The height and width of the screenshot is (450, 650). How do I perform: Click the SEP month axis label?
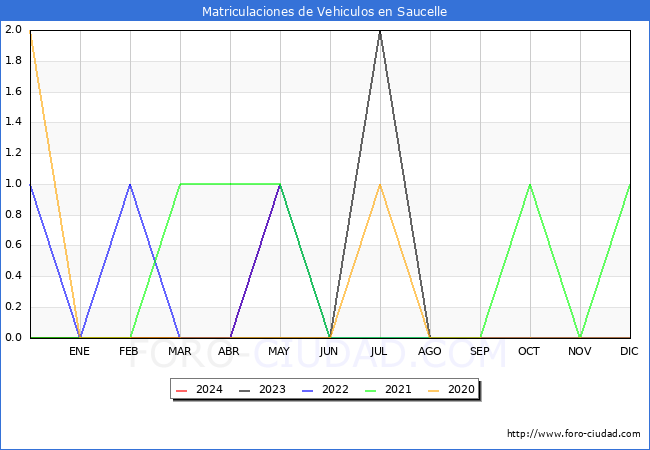480,351
